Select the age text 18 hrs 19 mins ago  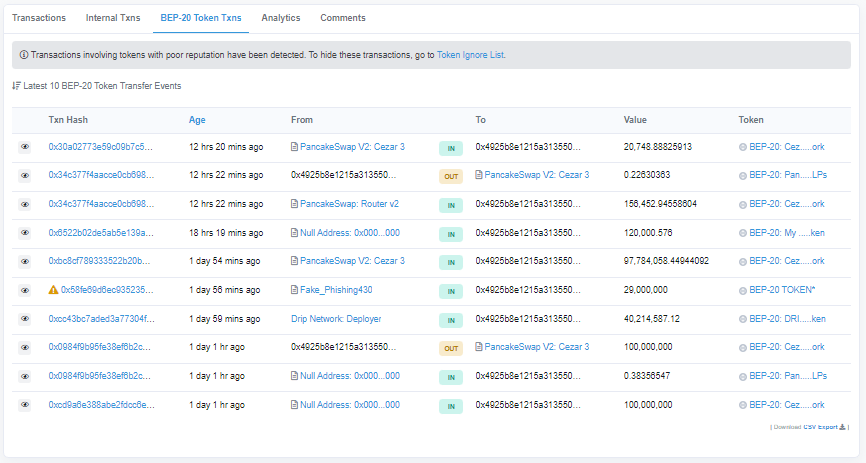pos(226,233)
